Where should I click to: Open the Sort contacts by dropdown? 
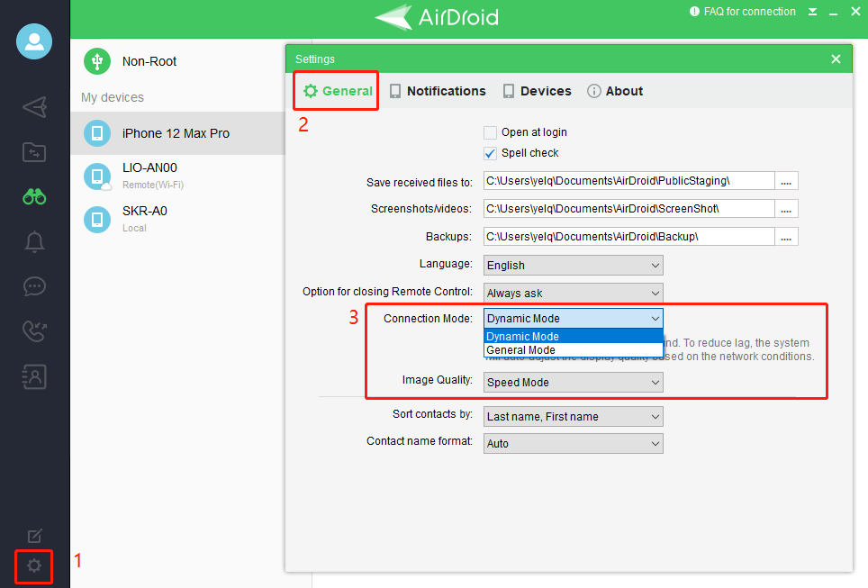point(573,417)
